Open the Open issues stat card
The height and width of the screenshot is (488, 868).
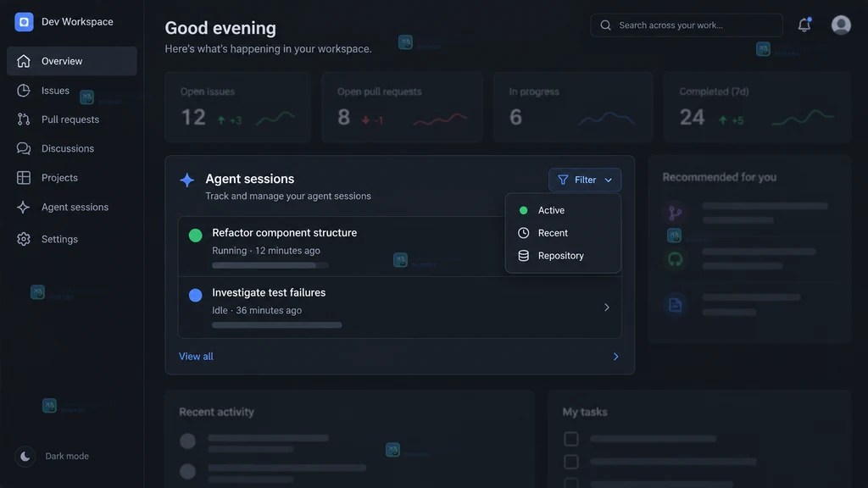pyautogui.click(x=238, y=108)
